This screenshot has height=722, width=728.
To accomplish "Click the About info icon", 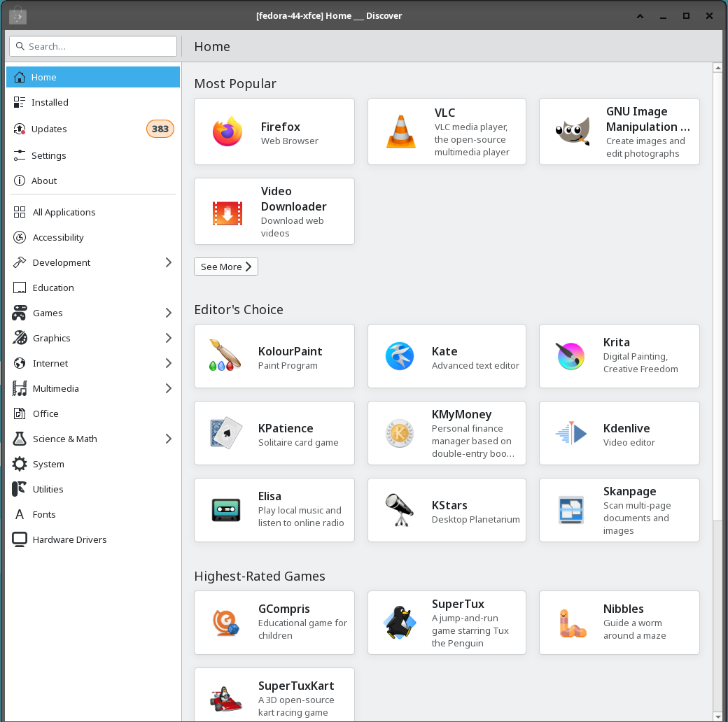I will pos(20,180).
